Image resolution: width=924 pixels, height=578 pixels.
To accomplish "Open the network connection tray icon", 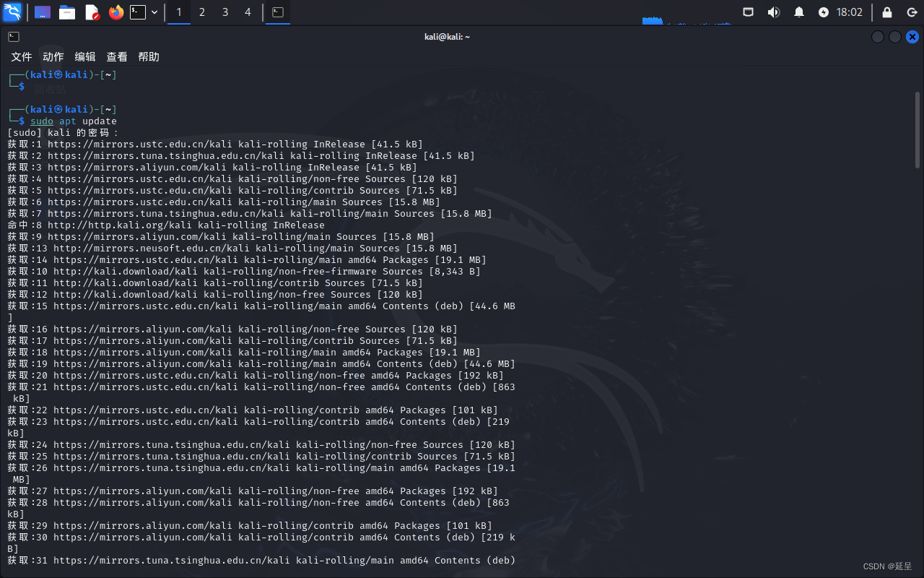I will 749,12.
